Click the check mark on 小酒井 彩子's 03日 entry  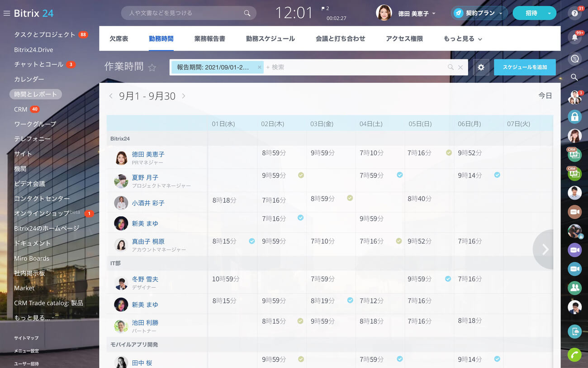[350, 198]
